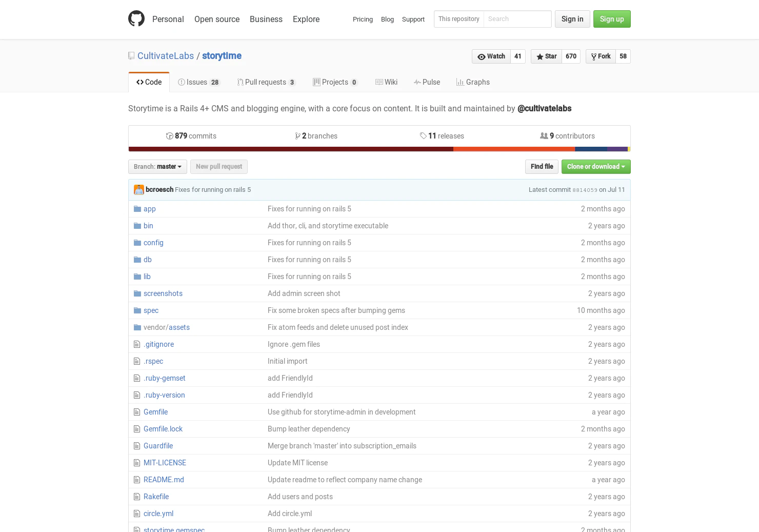Open the Personal navigation menu item
The height and width of the screenshot is (532, 759).
[x=168, y=19]
